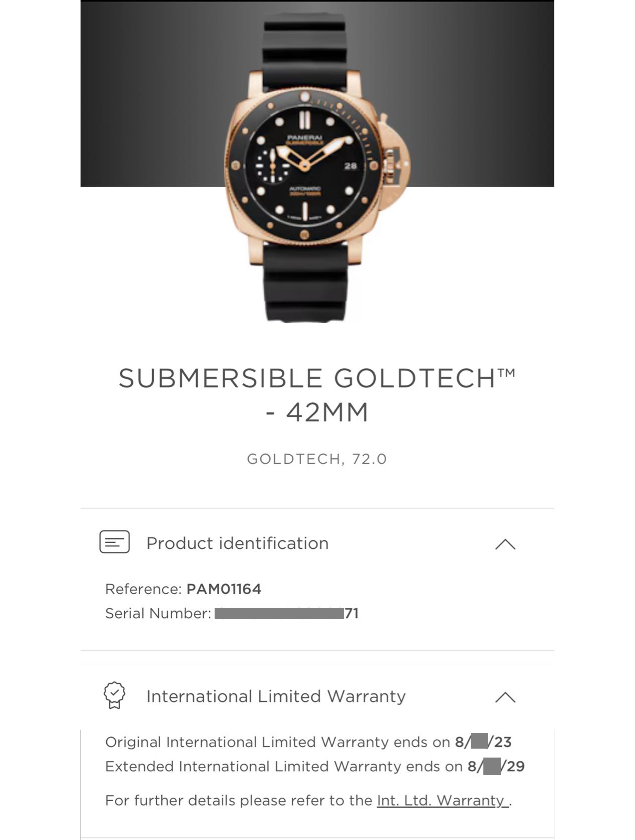Screen dimensions: 635x840
Task: Click the PAM01164 reference number
Action: pos(224,589)
